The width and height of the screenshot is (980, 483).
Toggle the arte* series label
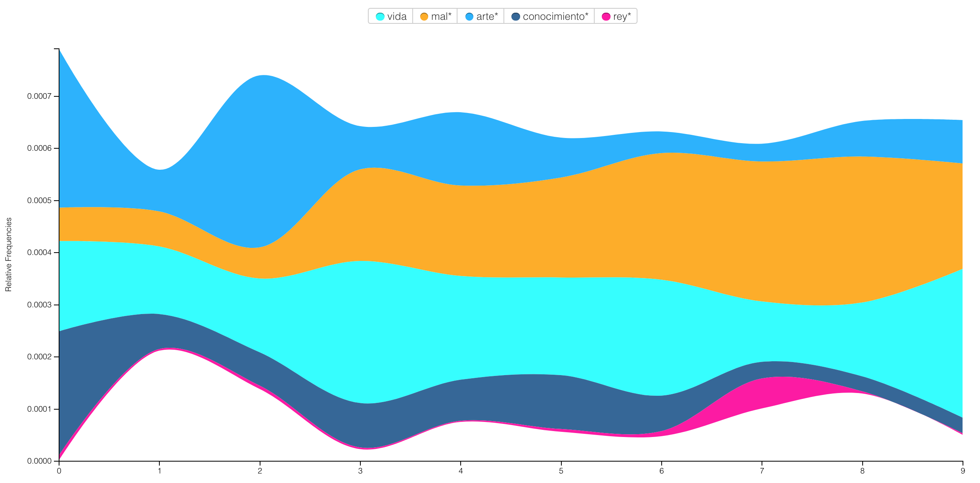[487, 17]
